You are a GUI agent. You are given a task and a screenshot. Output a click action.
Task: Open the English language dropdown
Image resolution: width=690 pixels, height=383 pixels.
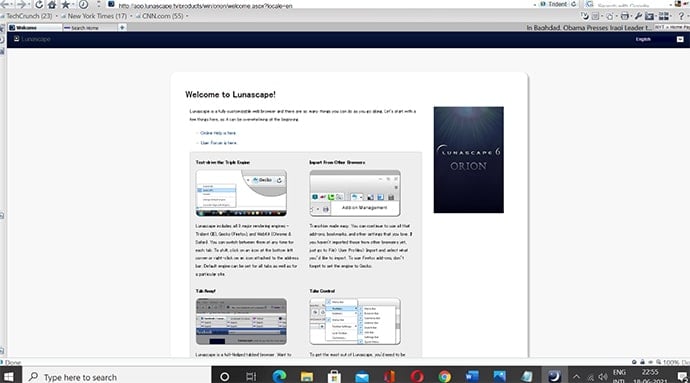point(680,39)
